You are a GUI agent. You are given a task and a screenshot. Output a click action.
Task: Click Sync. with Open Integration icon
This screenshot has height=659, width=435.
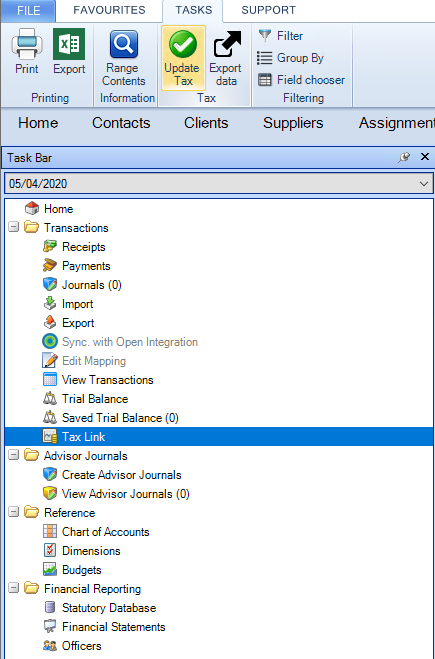click(x=50, y=342)
